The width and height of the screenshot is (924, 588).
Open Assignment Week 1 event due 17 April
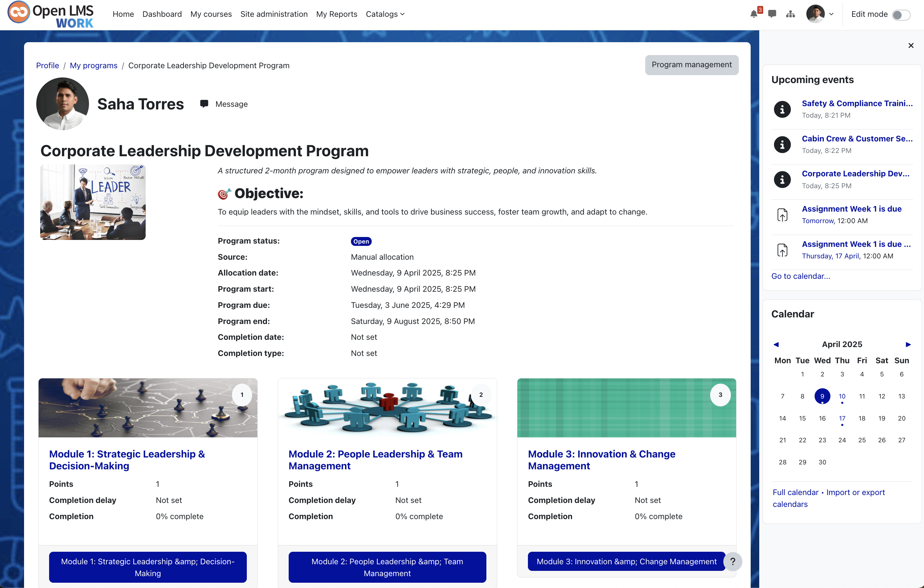tap(856, 244)
